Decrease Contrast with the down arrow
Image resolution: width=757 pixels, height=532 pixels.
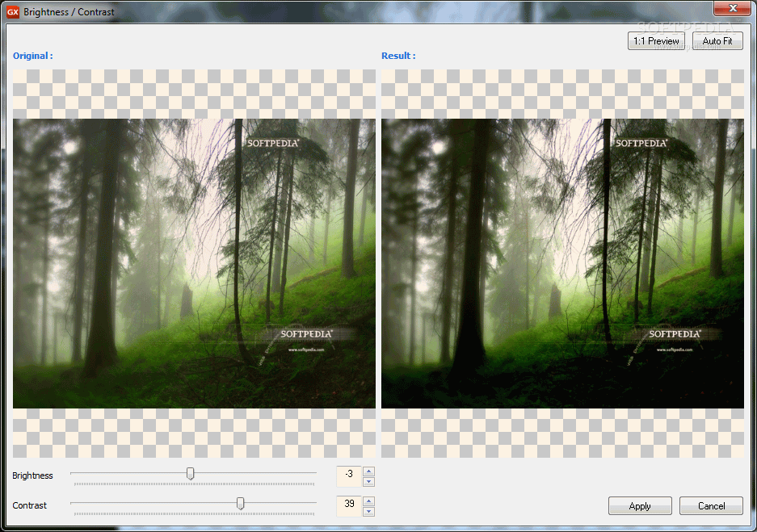pyautogui.click(x=369, y=511)
